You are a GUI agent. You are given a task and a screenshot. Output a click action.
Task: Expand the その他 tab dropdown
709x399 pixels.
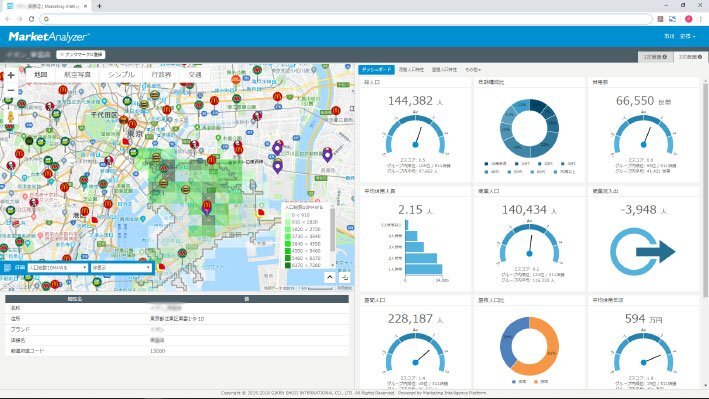tap(473, 70)
